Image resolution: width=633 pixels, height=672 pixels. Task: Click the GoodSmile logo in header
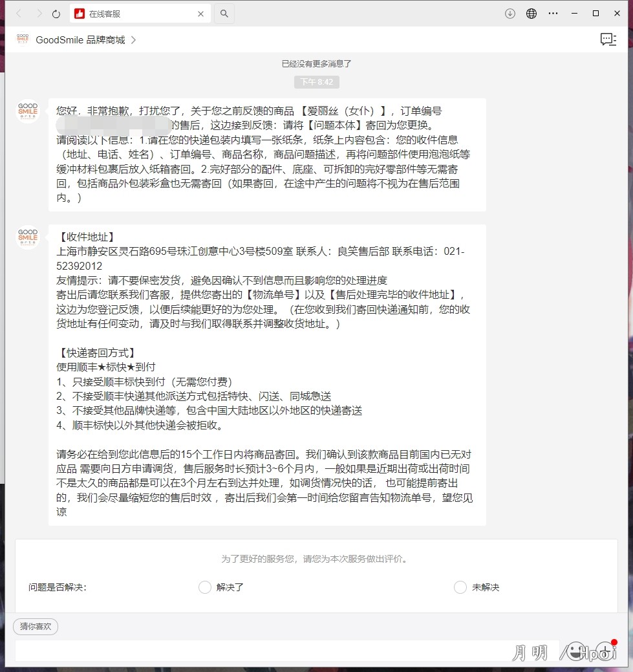pos(23,40)
